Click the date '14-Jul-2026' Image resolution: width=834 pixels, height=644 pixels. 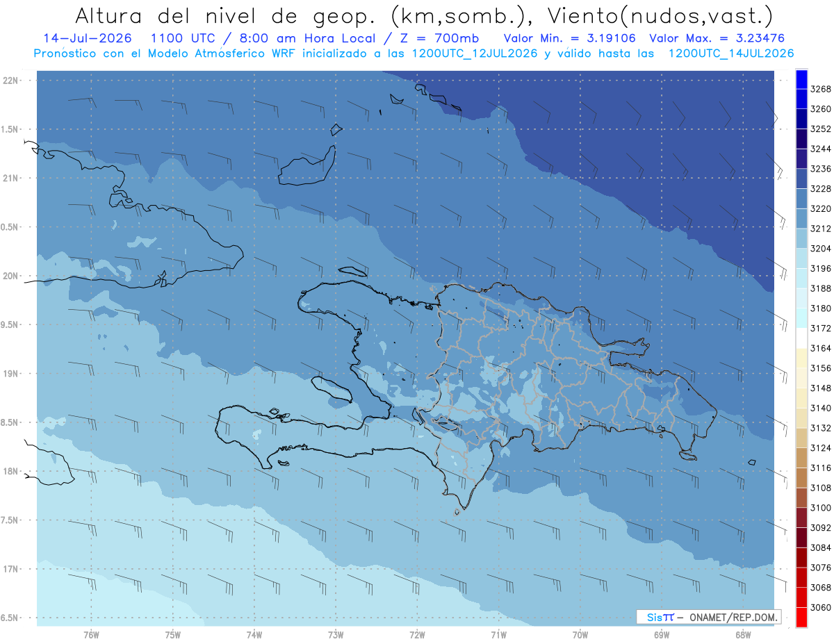89,38
